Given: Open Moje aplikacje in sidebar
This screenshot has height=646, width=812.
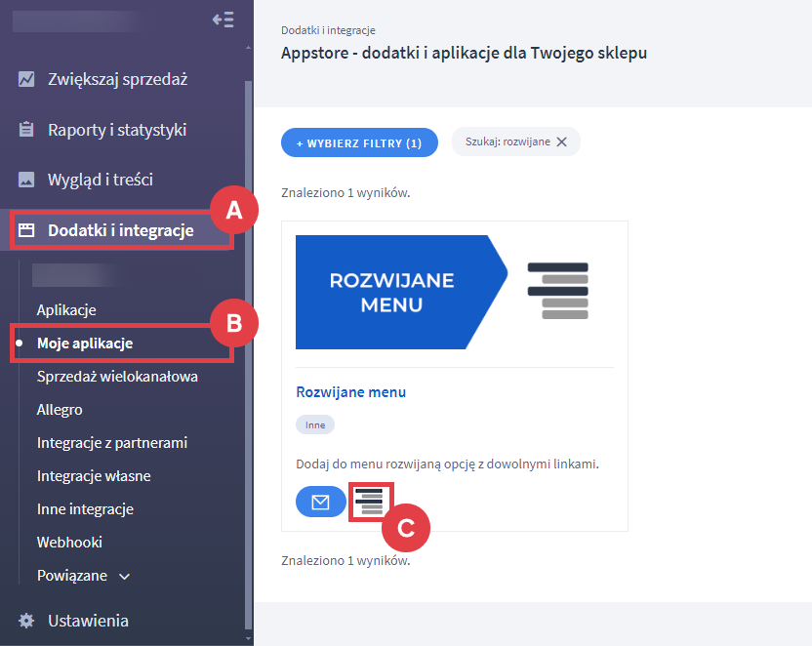Looking at the screenshot, I should [x=85, y=343].
